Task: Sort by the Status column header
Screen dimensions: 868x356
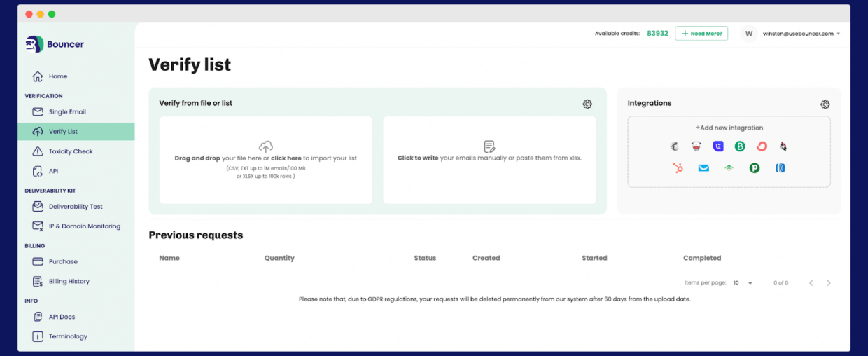Action: point(425,259)
